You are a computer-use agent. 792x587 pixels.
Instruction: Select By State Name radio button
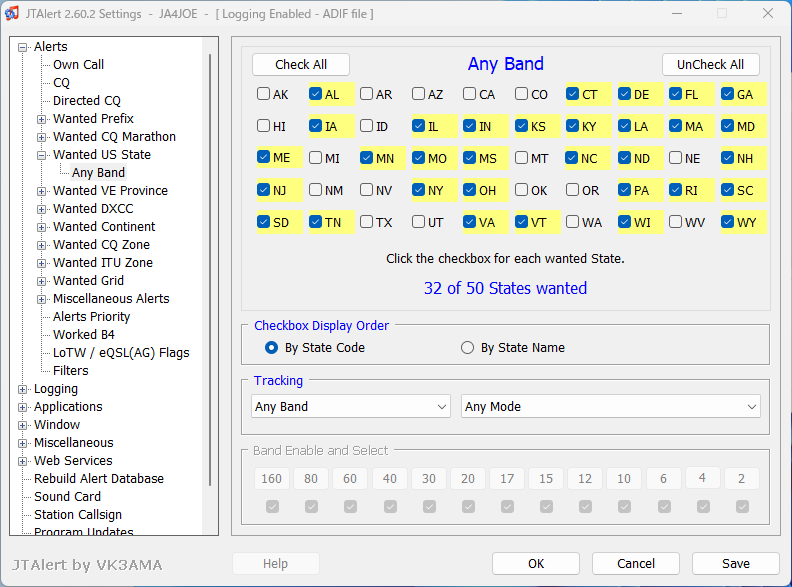[467, 348]
